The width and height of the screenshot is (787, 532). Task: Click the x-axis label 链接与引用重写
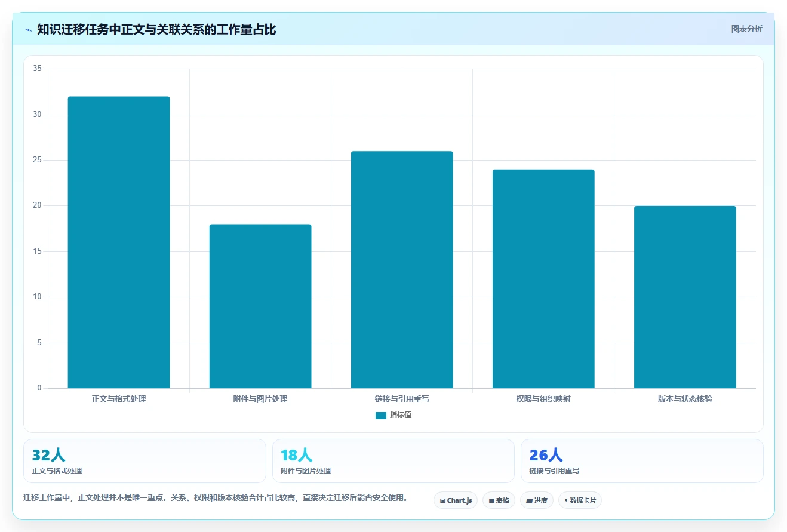(x=402, y=399)
